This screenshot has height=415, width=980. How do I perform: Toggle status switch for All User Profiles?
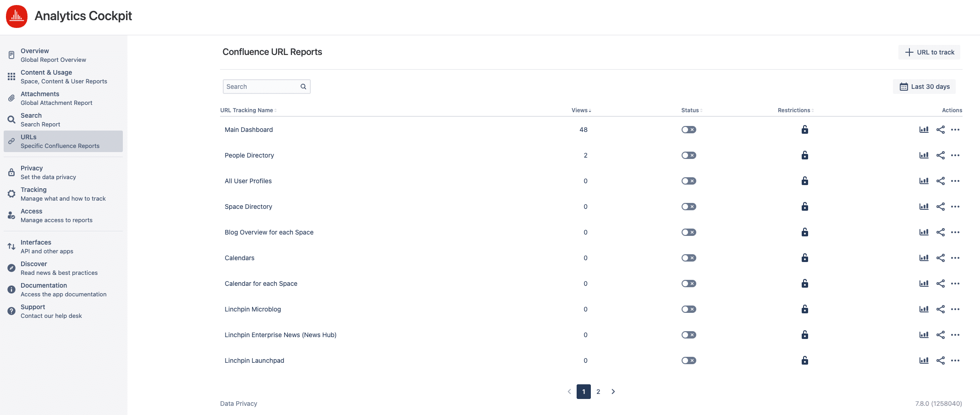(x=688, y=181)
